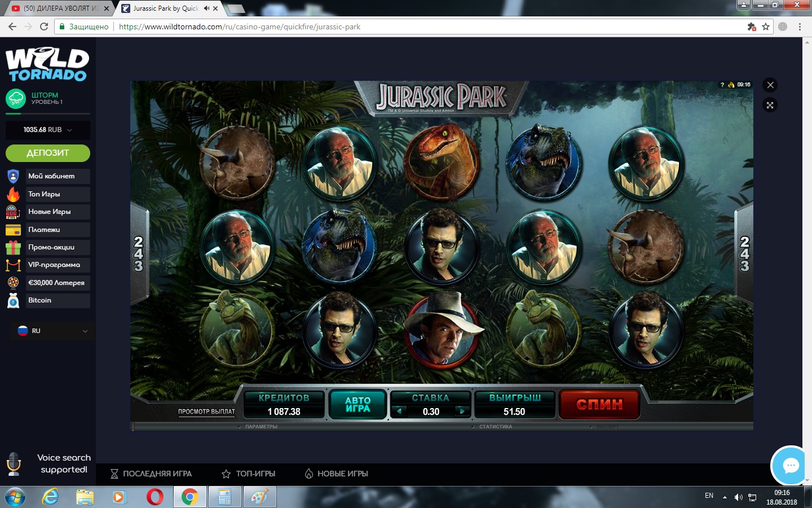Show НОВЫЕ ИГРЫ in the bottom bar
Screen dimensions: 812x508
pyautogui.click(x=337, y=474)
